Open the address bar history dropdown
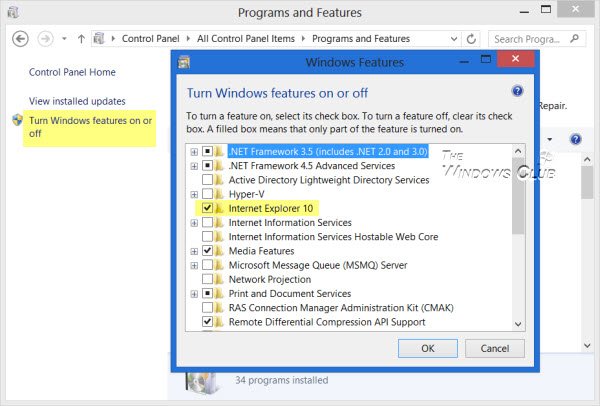 pos(454,39)
